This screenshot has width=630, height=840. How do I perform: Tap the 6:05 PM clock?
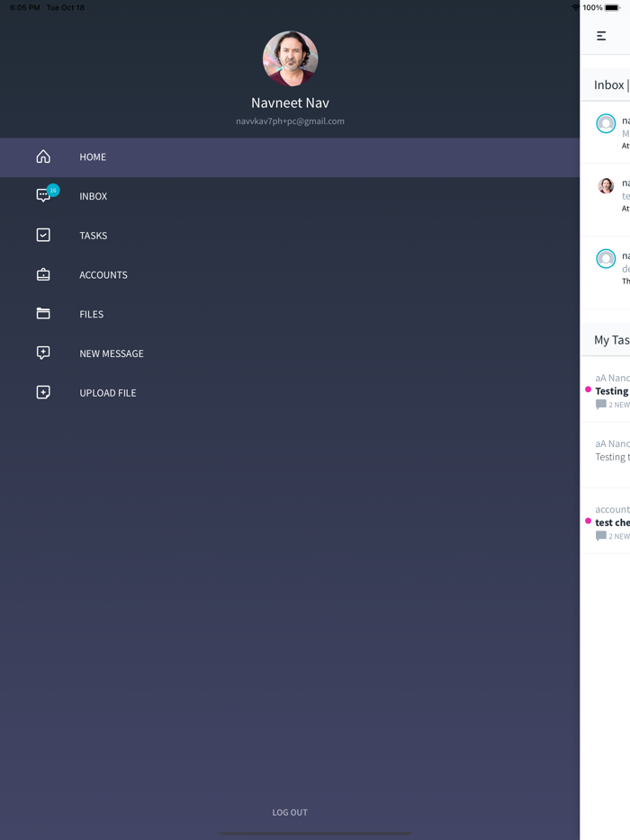pyautogui.click(x=24, y=7)
